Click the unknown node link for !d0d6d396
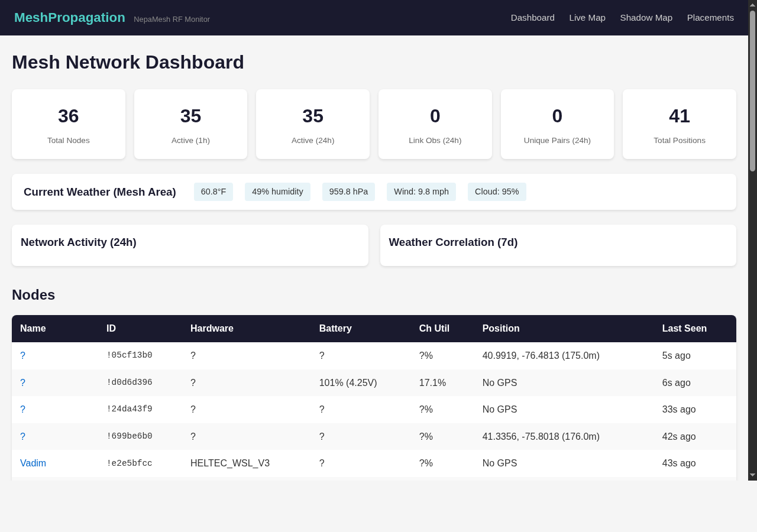 click(22, 382)
